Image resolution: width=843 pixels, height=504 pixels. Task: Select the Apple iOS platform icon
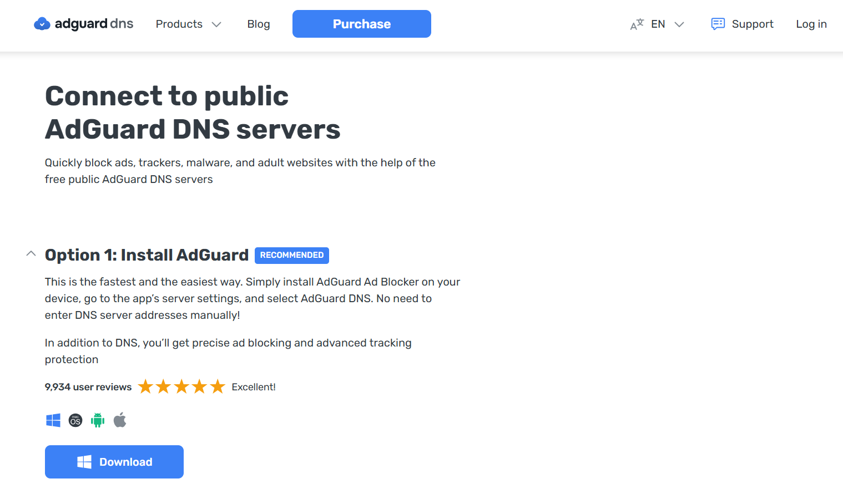[x=120, y=420]
